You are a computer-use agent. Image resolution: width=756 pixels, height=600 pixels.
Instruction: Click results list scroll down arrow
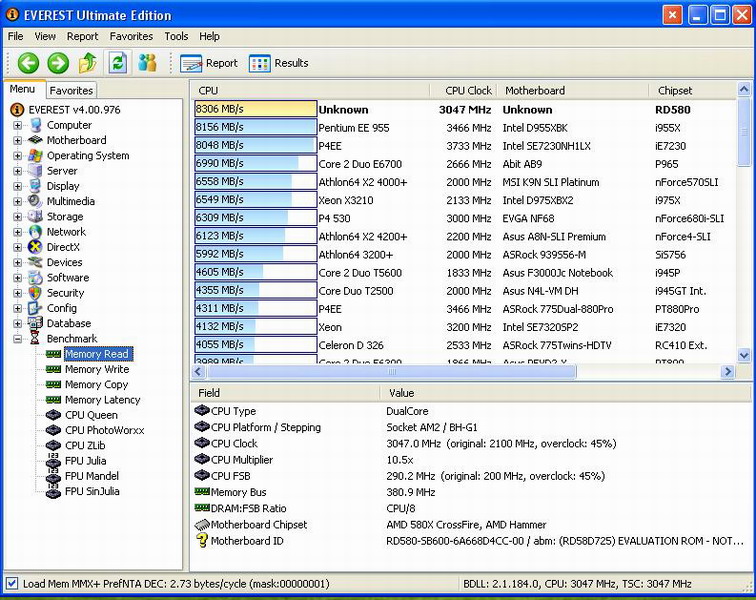pyautogui.click(x=744, y=355)
